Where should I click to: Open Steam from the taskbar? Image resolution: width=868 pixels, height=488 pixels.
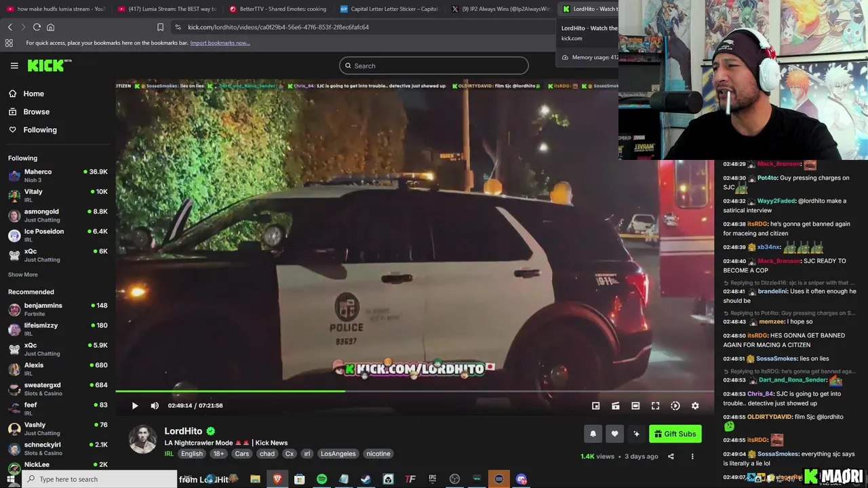[x=366, y=479]
